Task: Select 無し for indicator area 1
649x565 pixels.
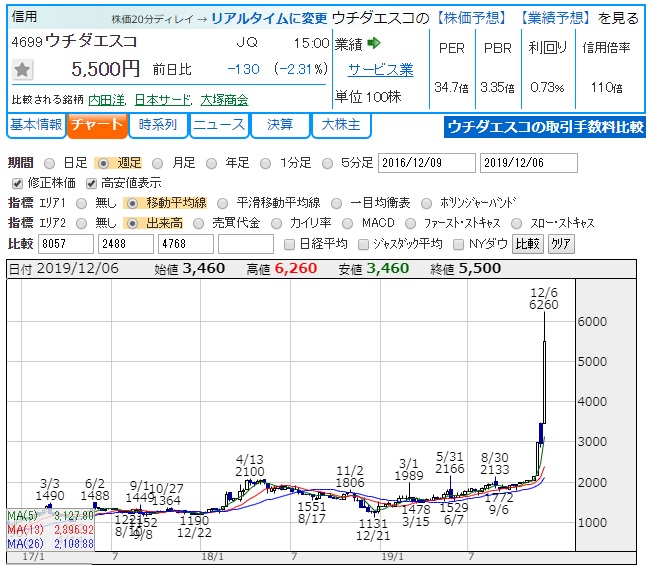Action: pyautogui.click(x=82, y=203)
